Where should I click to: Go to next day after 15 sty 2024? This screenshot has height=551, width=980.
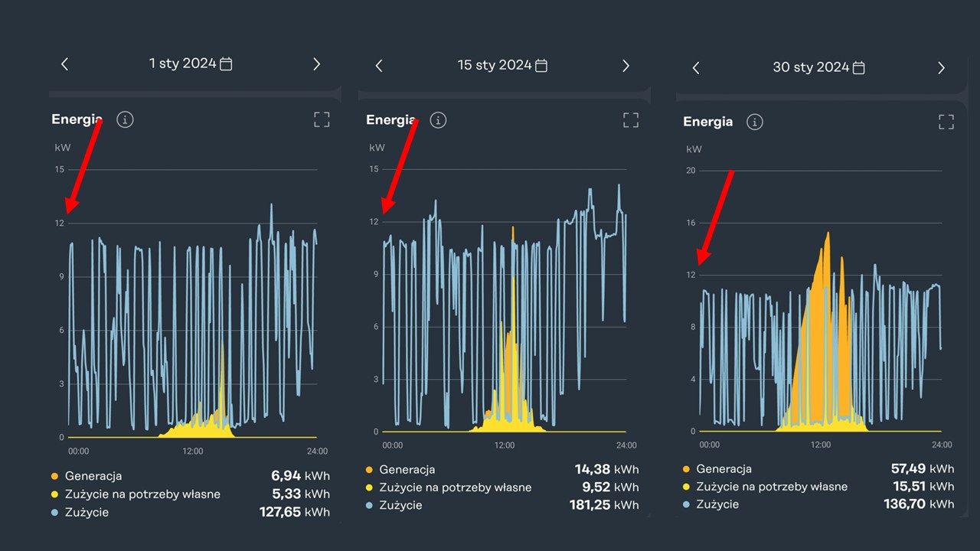(626, 66)
